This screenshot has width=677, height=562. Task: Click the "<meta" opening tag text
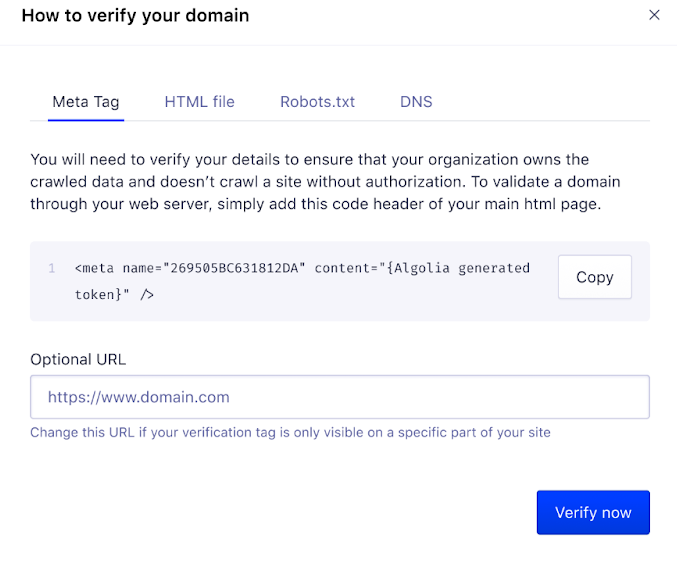(x=93, y=269)
